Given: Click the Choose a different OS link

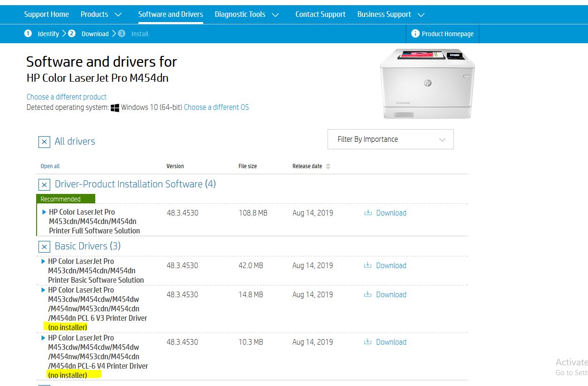Looking at the screenshot, I should coord(216,107).
